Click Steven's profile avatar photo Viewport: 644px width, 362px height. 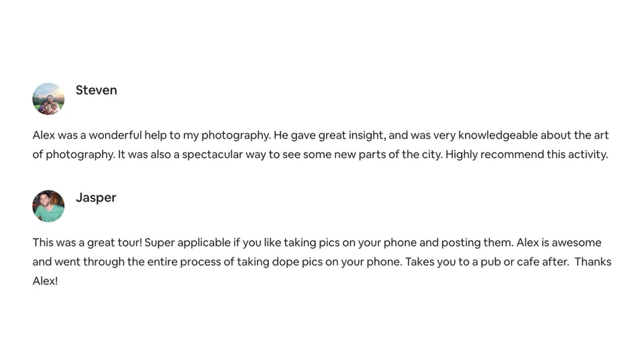(48, 99)
